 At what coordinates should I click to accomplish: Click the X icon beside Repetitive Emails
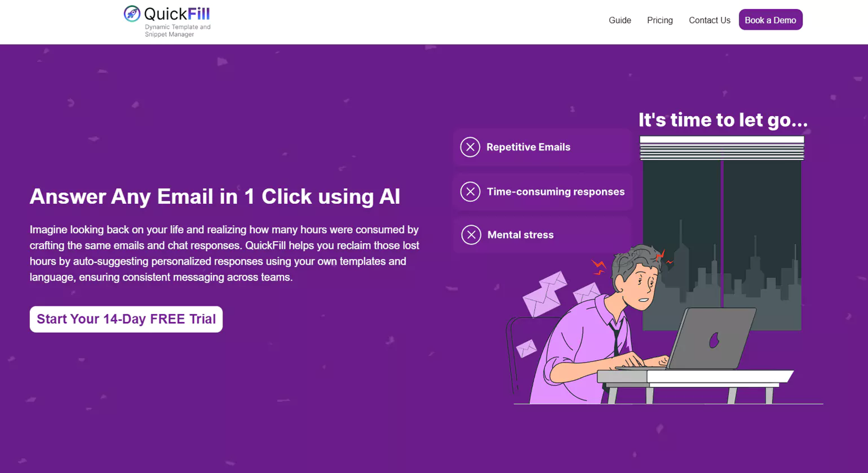[470, 147]
